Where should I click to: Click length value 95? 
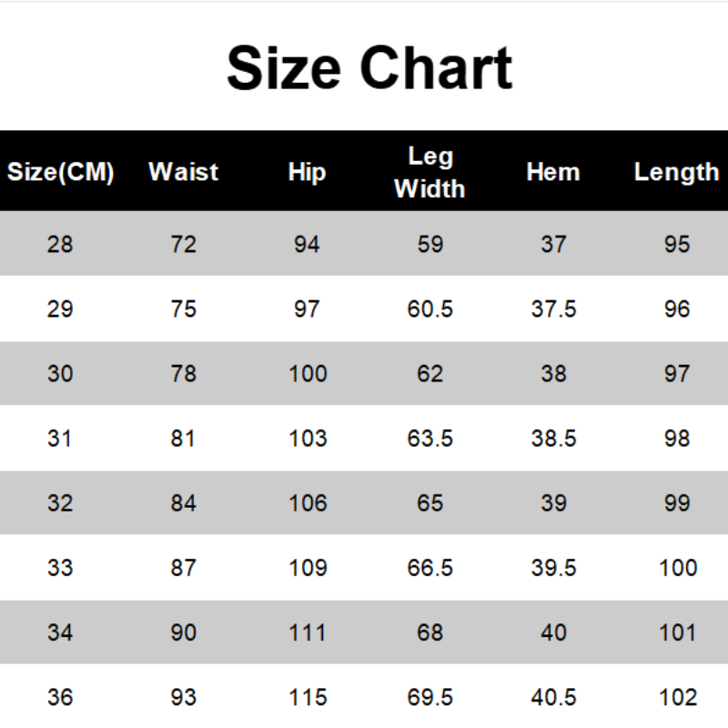677,244
